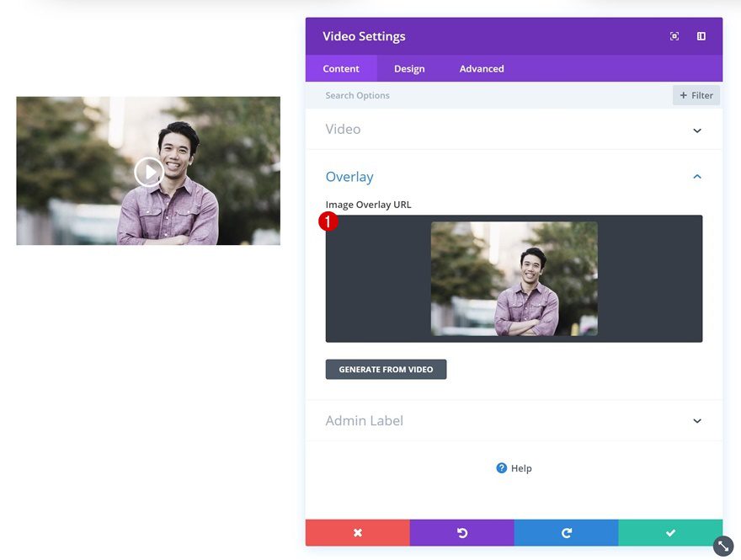Click the change modal position icon
Viewport: 741px width, 560px height.
point(701,36)
